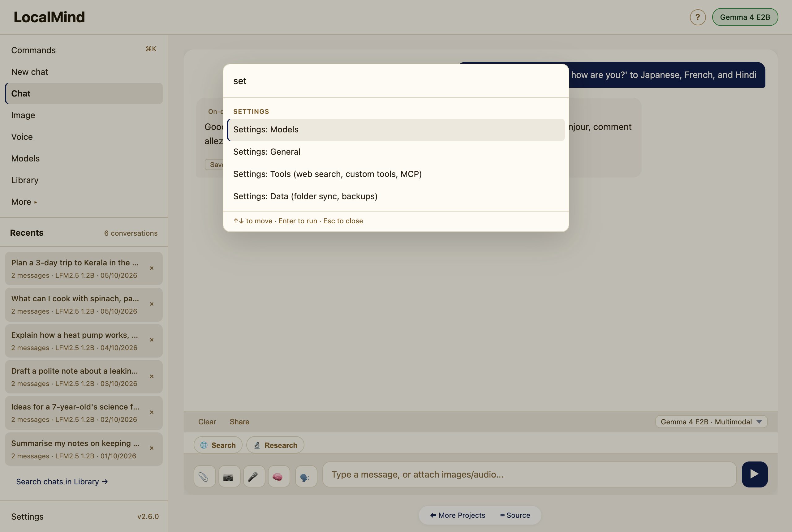Follow Search chats in Library link
Screen dimensions: 792x532
click(x=62, y=482)
